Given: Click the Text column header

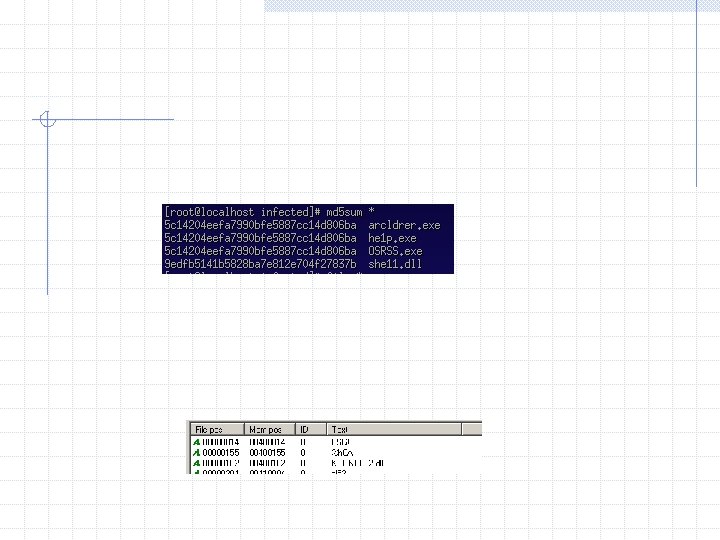Looking at the screenshot, I should click(394, 429).
